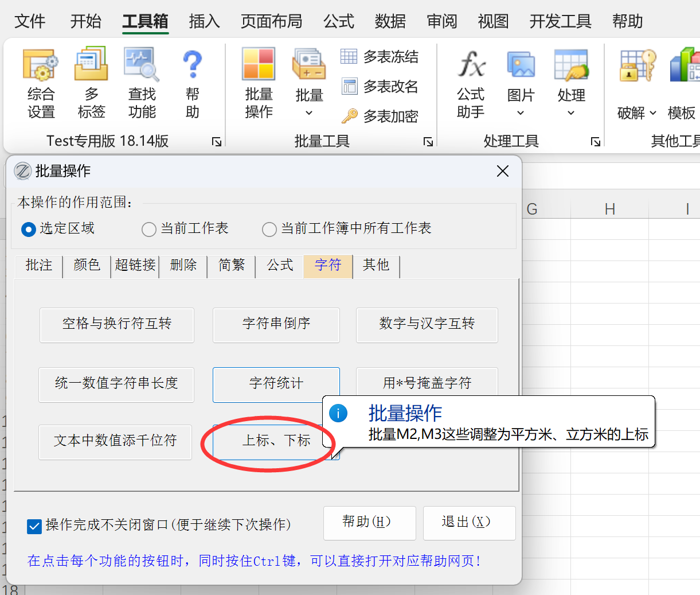
Task: Open the 页面布局 ribbon tab
Action: tap(271, 21)
